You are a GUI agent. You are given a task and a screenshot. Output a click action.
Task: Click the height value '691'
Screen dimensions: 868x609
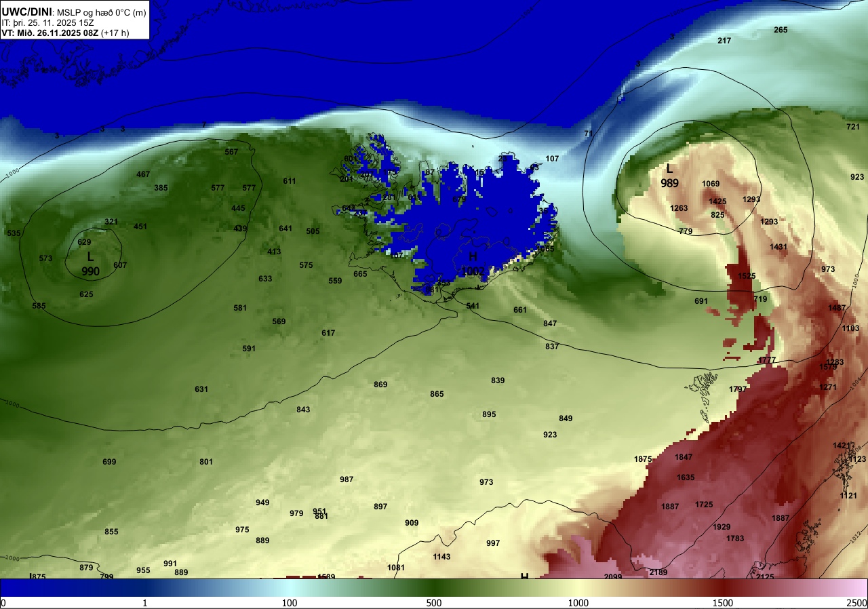tap(701, 301)
